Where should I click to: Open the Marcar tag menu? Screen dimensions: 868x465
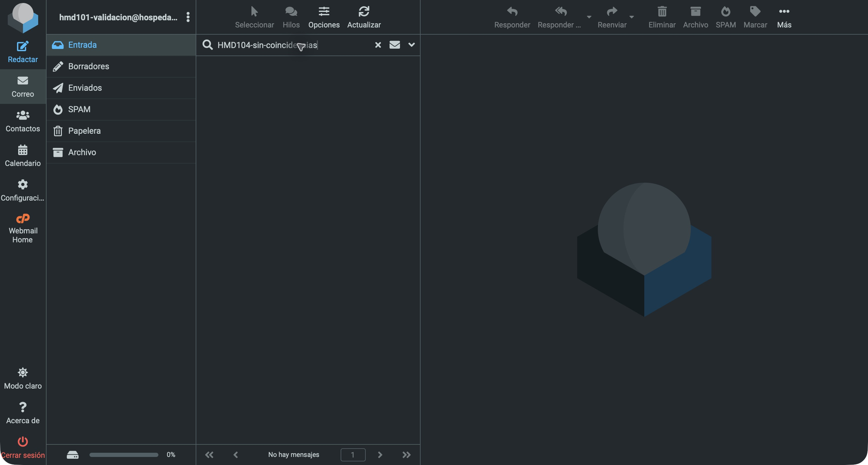(x=755, y=17)
